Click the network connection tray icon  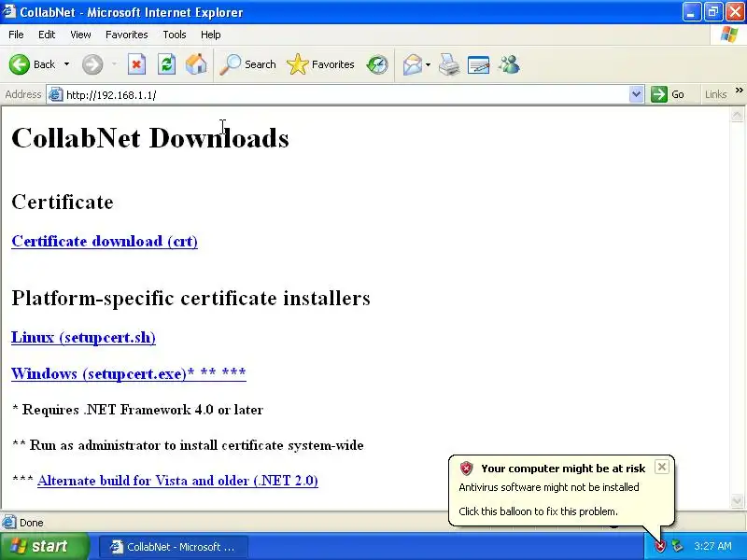[x=677, y=546]
